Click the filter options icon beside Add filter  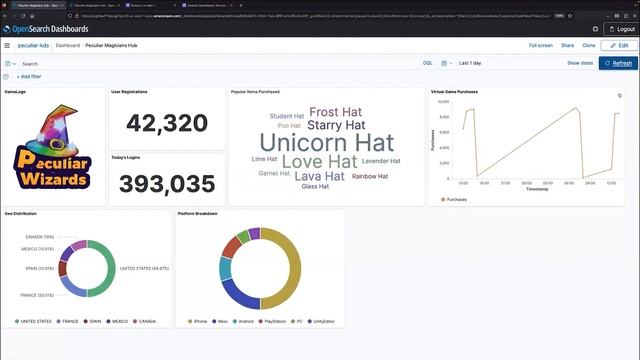coord(6,76)
